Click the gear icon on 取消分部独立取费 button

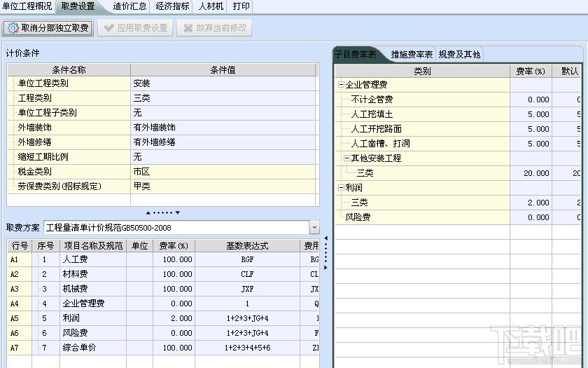[x=13, y=28]
